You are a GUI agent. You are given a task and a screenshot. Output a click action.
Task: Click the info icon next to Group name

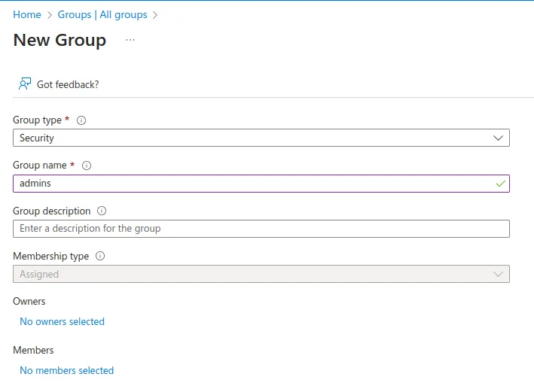pos(86,166)
